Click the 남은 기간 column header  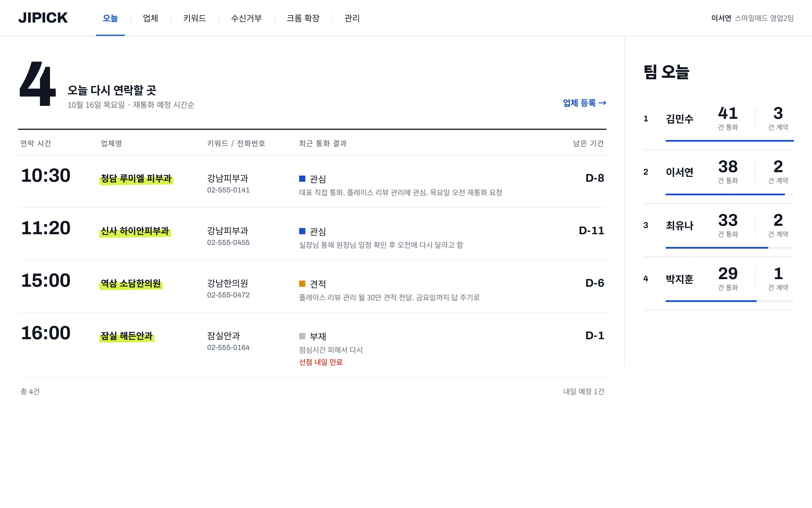pyautogui.click(x=588, y=143)
